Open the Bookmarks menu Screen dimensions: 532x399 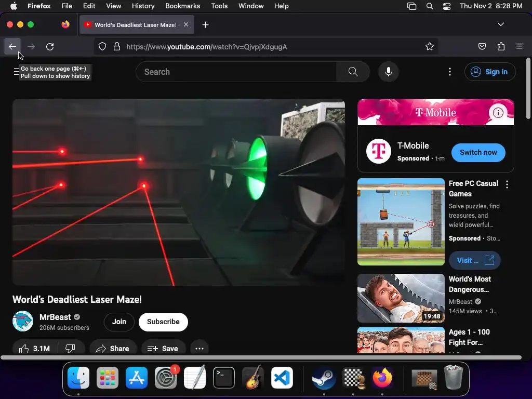click(x=183, y=6)
